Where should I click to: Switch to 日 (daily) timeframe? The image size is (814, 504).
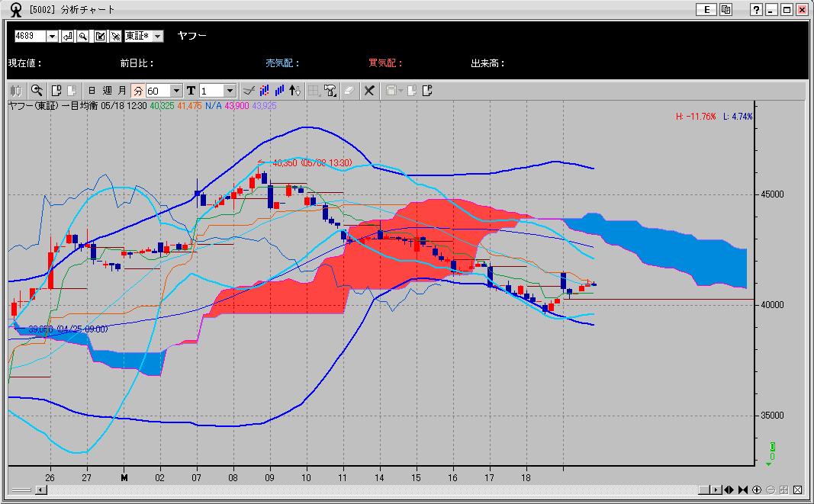point(92,91)
